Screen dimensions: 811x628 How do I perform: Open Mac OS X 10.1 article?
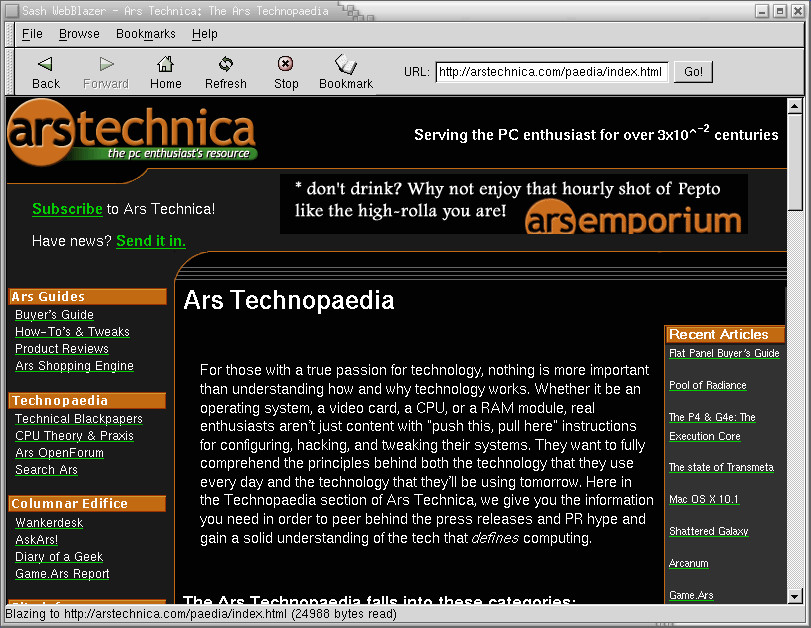click(x=704, y=500)
